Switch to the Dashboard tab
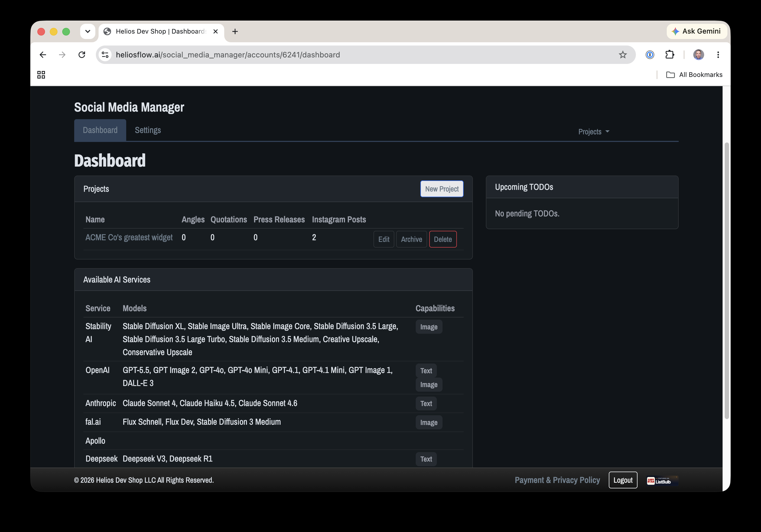This screenshot has height=532, width=761. tap(100, 130)
